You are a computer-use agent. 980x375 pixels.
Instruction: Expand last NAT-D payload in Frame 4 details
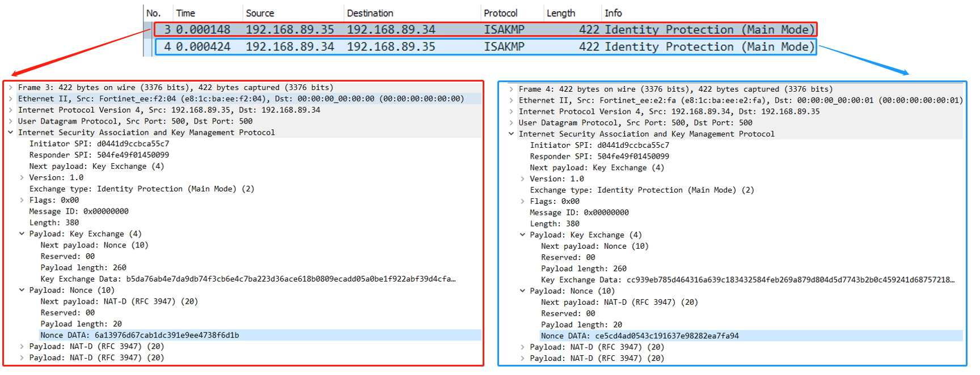coord(522,359)
